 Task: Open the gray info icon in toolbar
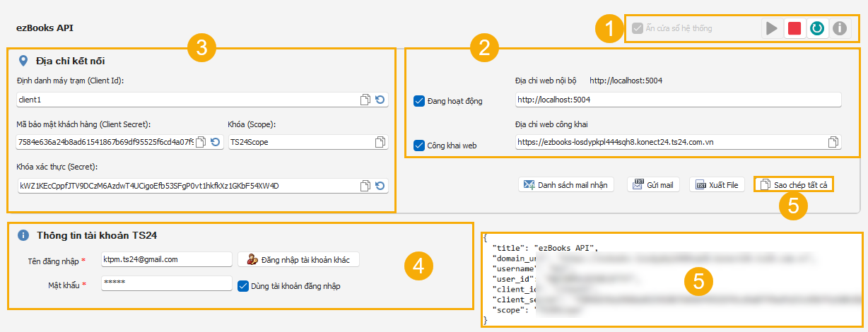click(x=840, y=28)
